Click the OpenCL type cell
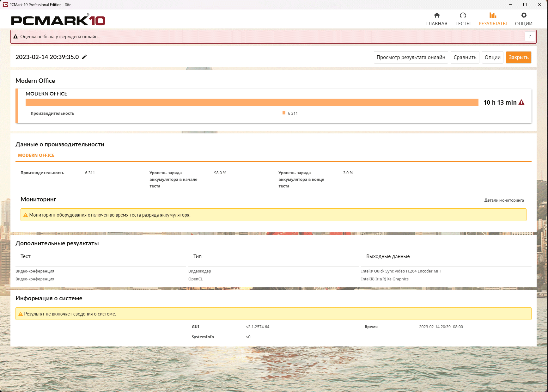Image resolution: width=548 pixels, height=392 pixels. (196, 279)
